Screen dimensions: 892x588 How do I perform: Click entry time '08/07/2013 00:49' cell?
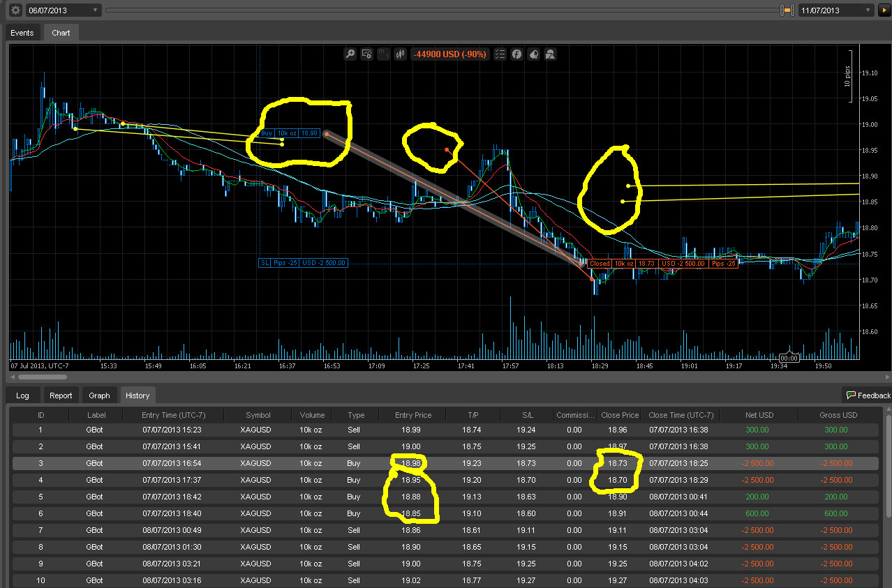(173, 530)
